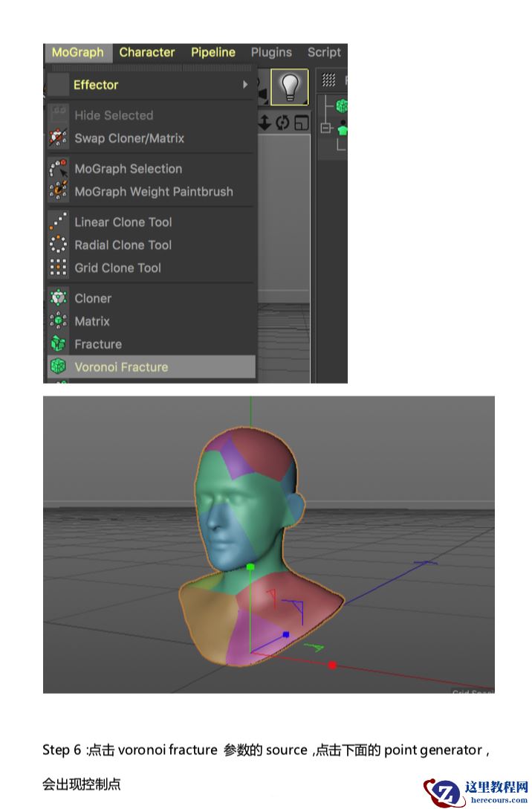Click the Linear Clone Tool icon
Screen dimensions: 532x809
tap(58, 222)
